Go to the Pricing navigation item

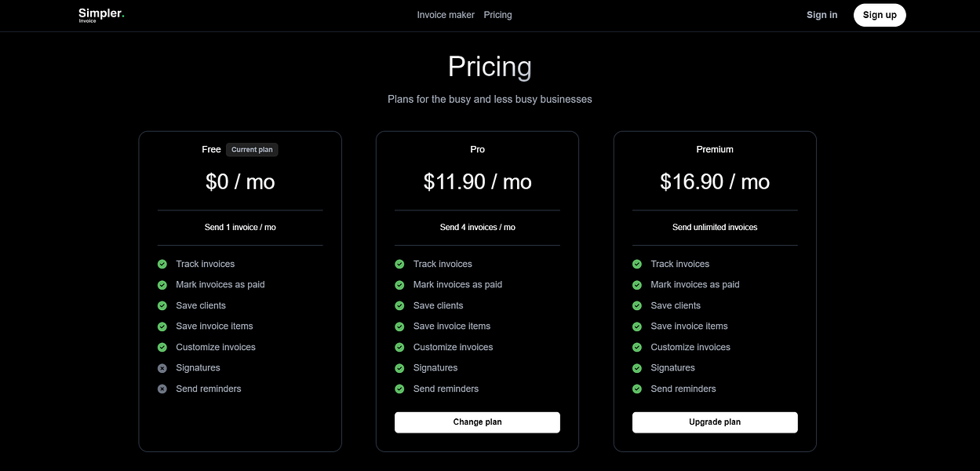(497, 14)
